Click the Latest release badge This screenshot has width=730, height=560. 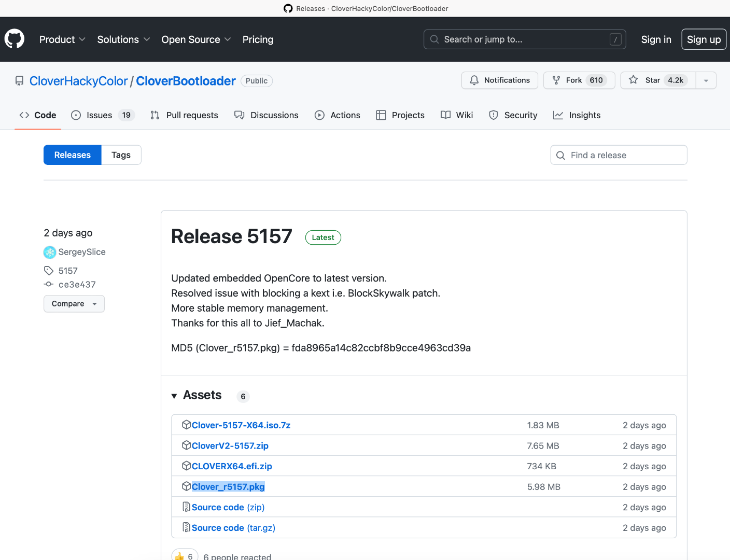pyautogui.click(x=323, y=237)
